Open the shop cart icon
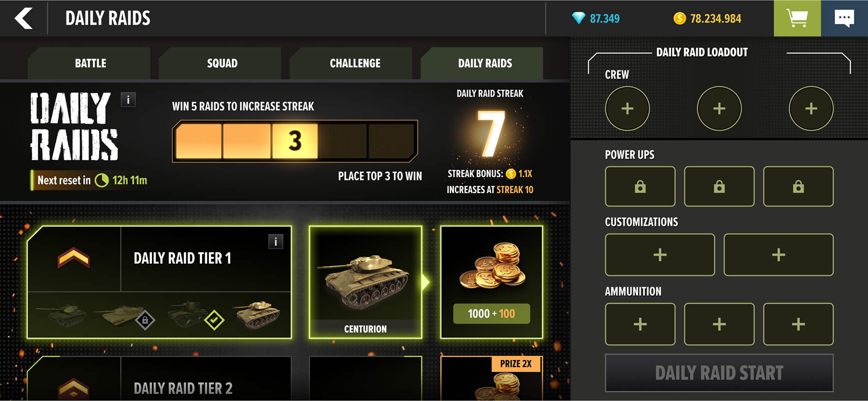868x401 pixels. (797, 18)
